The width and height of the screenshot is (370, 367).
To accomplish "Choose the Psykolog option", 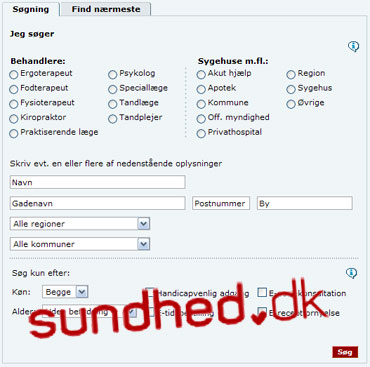I will [x=113, y=74].
